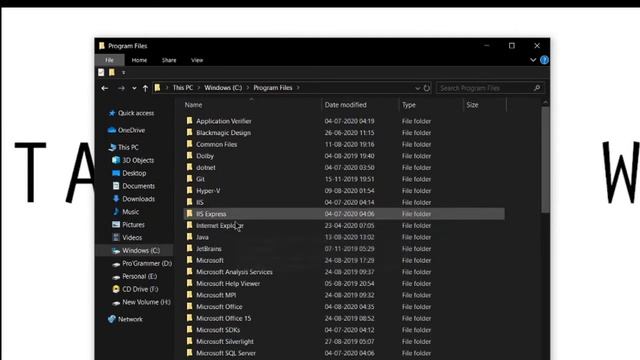640x360 pixels.
Task: Go up one folder level
Action: [x=145, y=88]
